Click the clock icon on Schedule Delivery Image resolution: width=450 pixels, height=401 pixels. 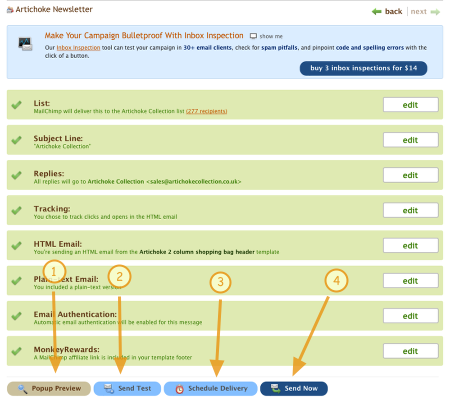pos(180,389)
